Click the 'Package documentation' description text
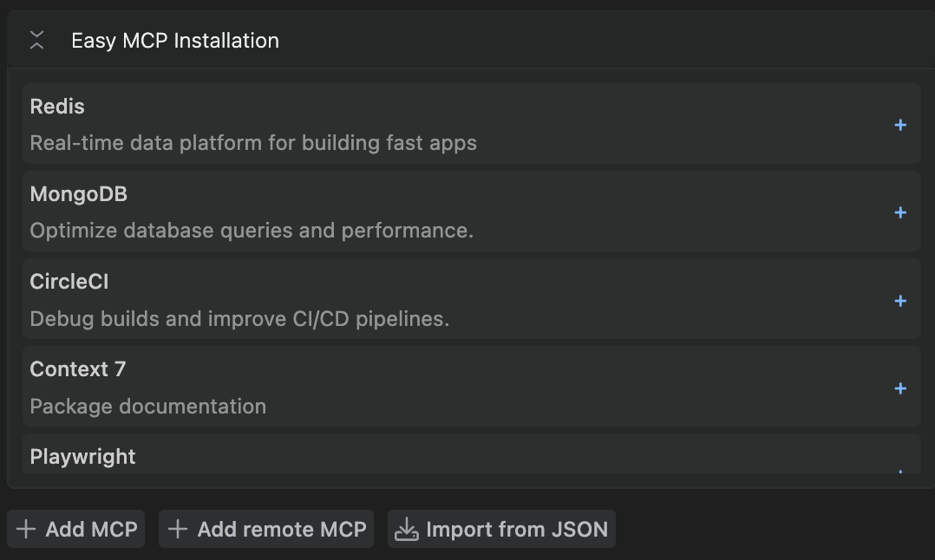 click(148, 407)
